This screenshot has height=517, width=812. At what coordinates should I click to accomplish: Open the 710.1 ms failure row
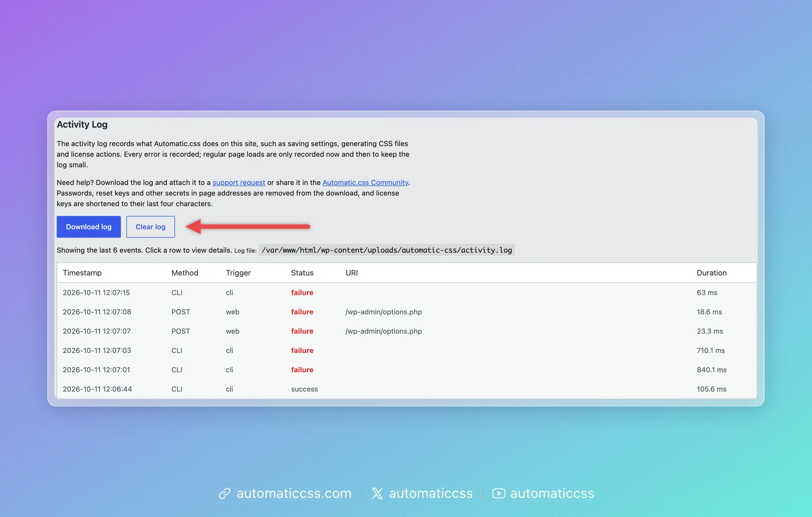(x=407, y=350)
